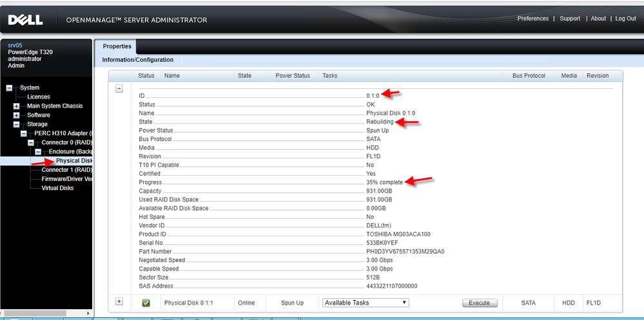Expand details for Physical Disk 0:1:1

coord(119,301)
